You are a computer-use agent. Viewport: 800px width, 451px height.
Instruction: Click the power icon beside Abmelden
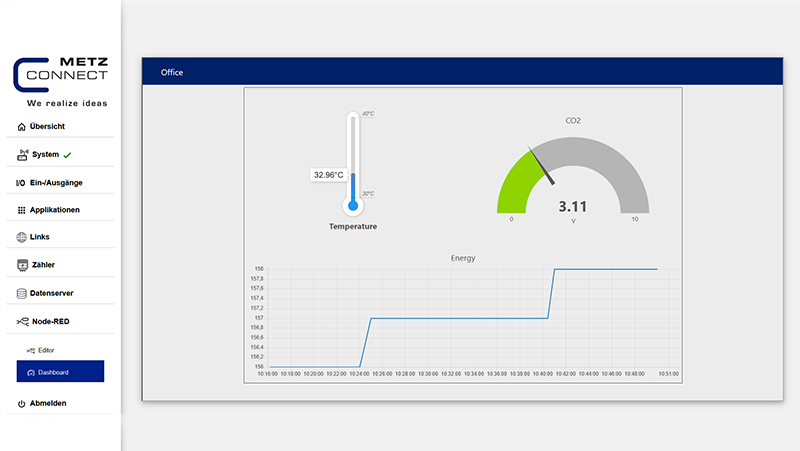(x=22, y=403)
